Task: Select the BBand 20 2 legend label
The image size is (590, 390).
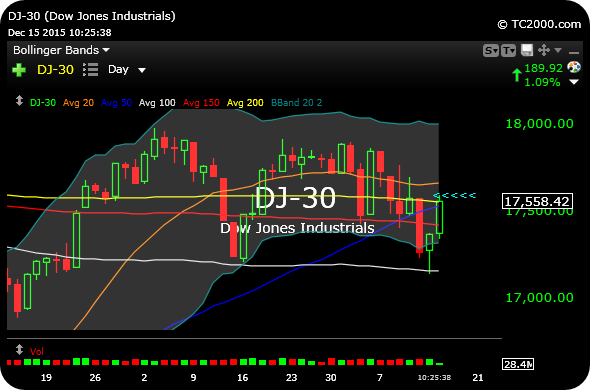Action: [297, 103]
